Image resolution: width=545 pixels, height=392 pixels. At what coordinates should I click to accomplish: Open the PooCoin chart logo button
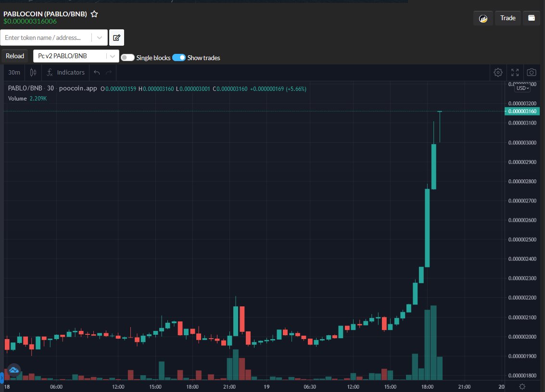point(483,18)
